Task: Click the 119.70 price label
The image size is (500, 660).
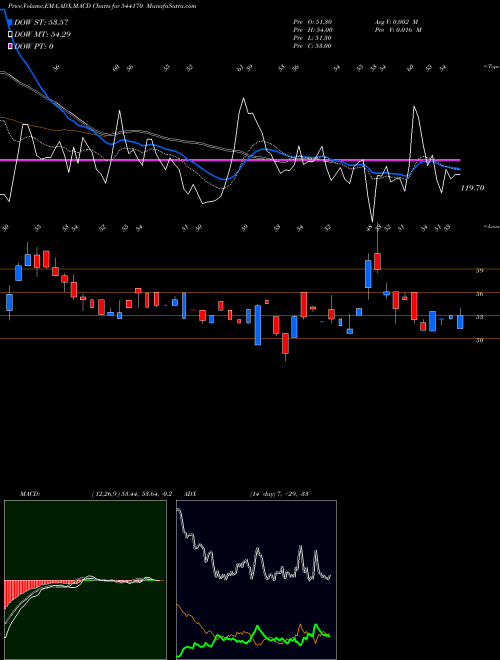Action: (472, 188)
